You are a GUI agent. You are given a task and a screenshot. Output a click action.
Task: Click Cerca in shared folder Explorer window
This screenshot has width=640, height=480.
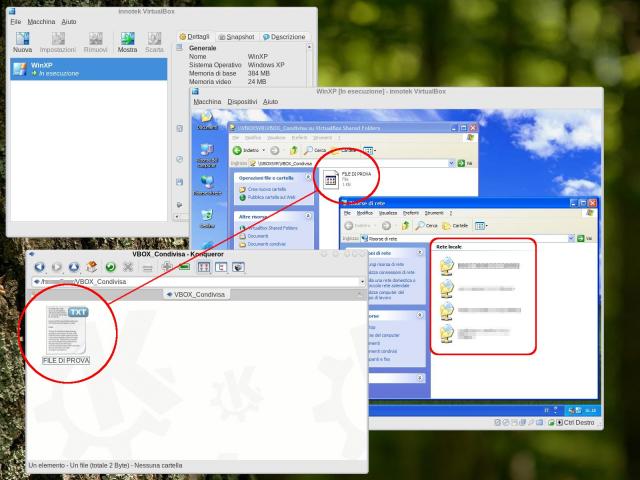click(315, 151)
